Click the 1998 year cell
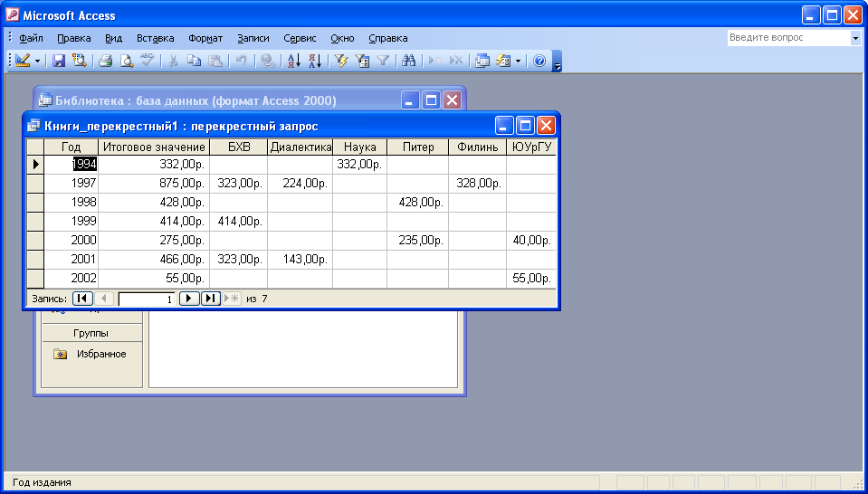 click(x=71, y=202)
